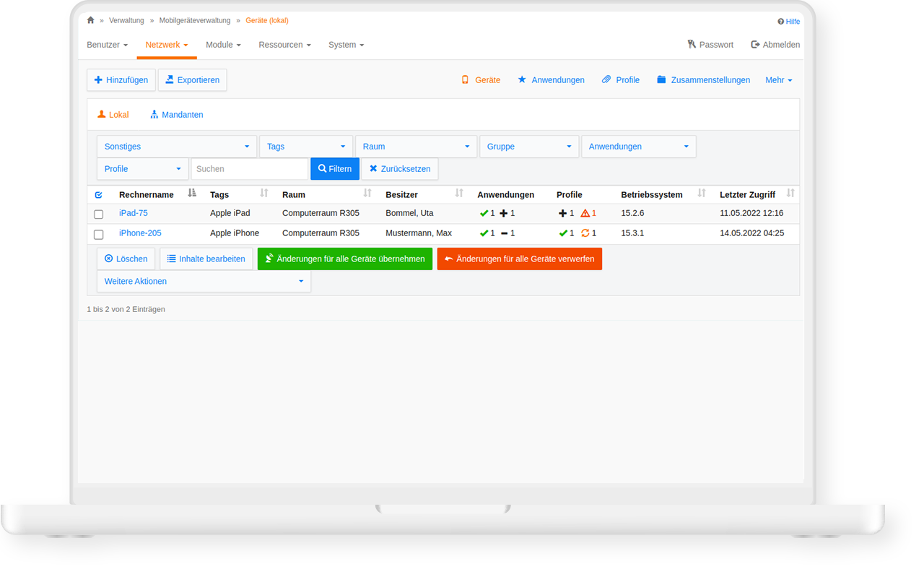Tick the checkbox for iPad-75

click(99, 214)
